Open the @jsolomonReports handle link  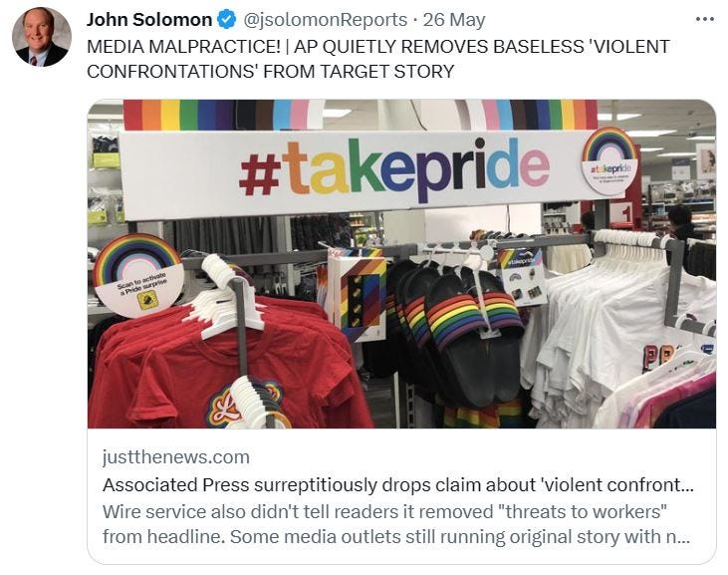pos(325,20)
